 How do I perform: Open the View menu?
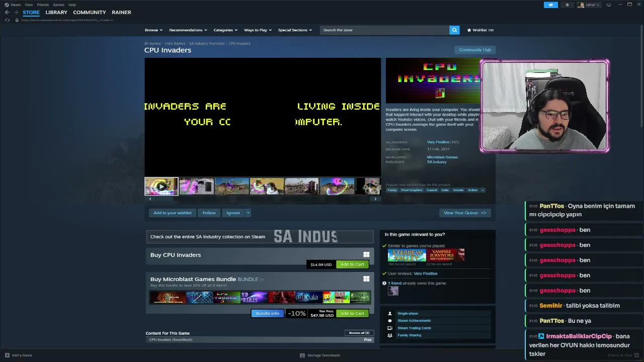tap(29, 5)
